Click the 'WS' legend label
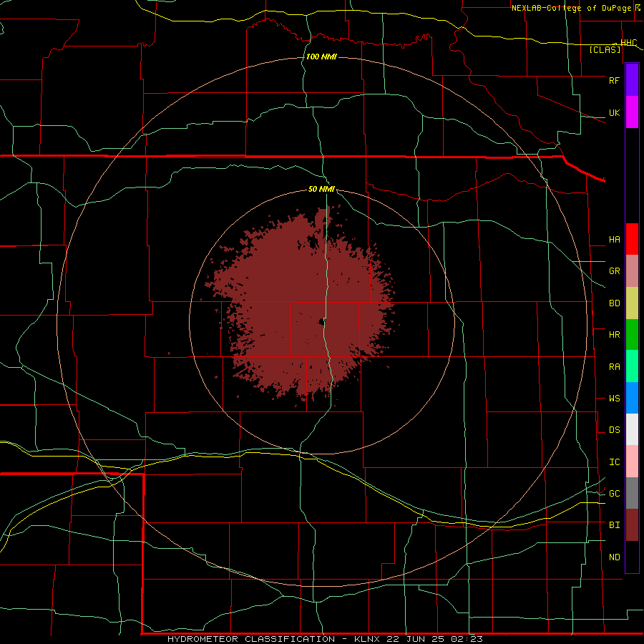This screenshot has width=644, height=644. coord(614,399)
